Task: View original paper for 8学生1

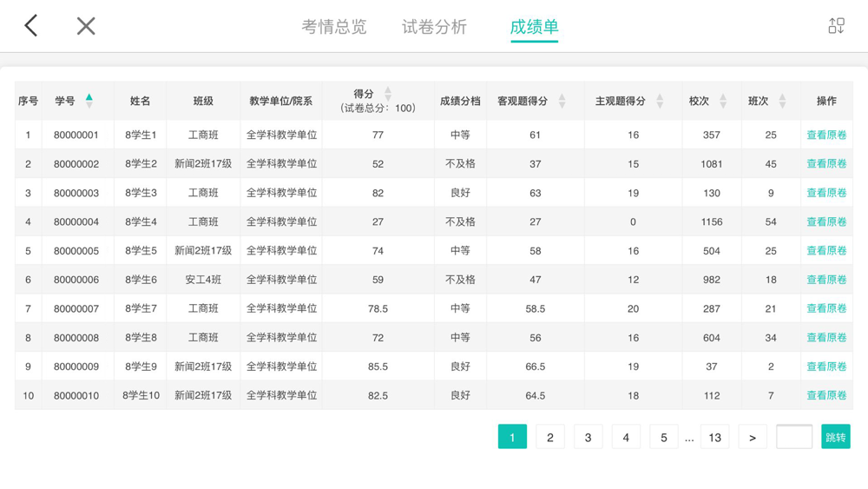Action: [826, 135]
